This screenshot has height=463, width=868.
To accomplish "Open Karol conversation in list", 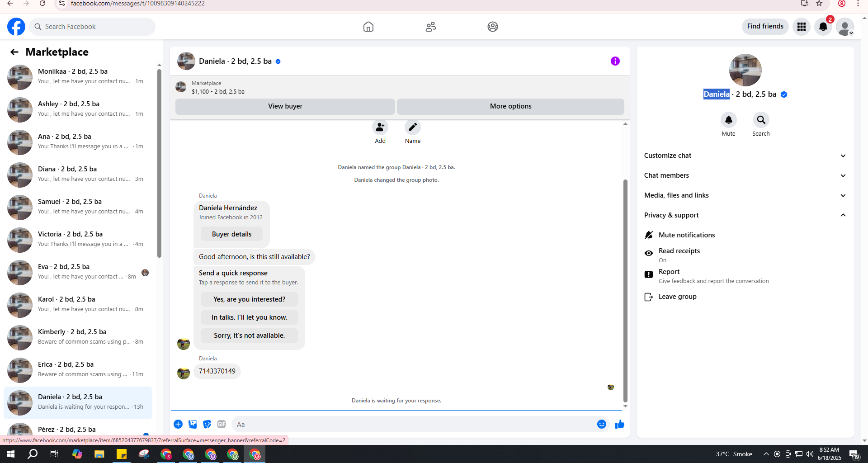I will 78,305.
